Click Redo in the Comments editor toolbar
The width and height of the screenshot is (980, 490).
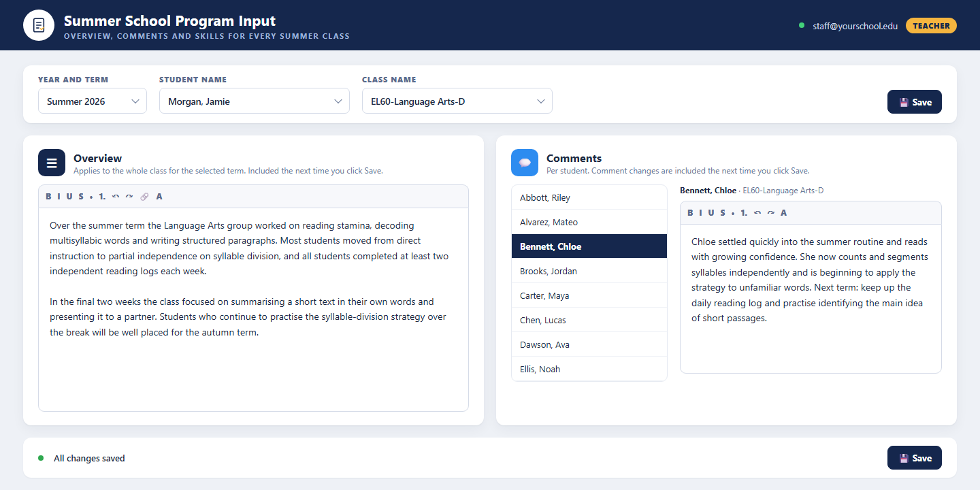[771, 213]
